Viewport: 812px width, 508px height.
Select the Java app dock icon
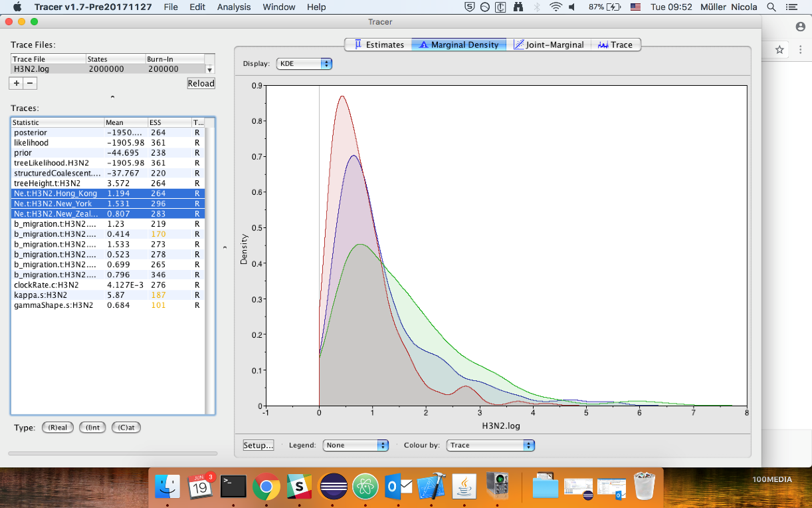[x=465, y=487]
